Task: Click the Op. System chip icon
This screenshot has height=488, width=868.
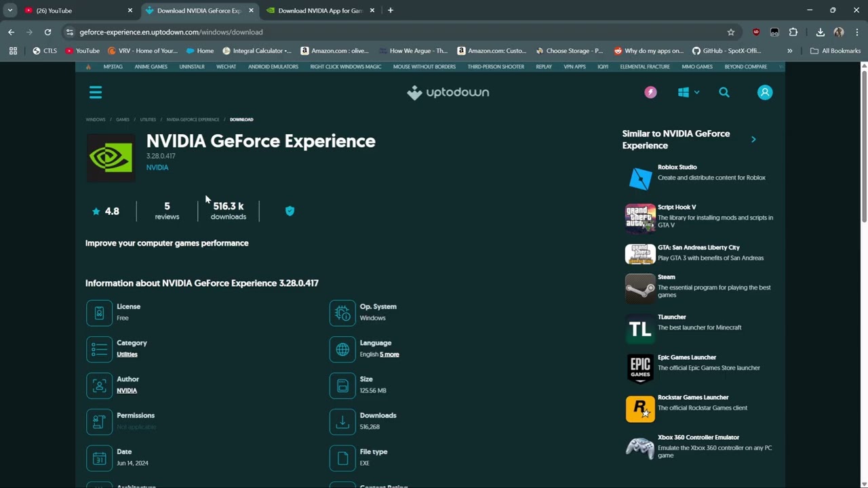Action: coord(342,312)
